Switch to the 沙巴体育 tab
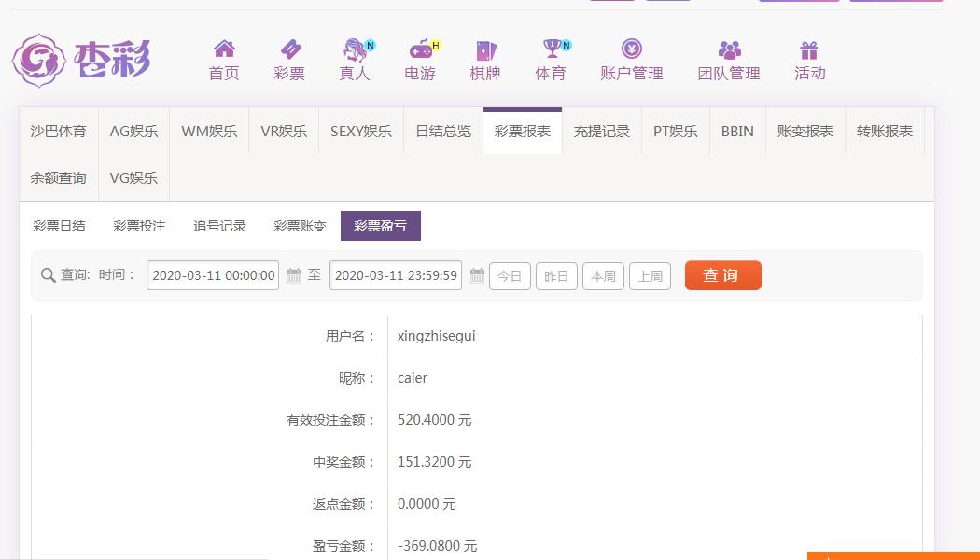 [x=58, y=132]
